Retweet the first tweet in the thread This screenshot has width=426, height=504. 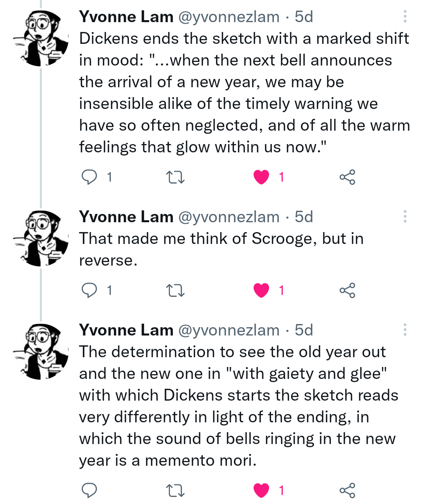pyautogui.click(x=175, y=177)
